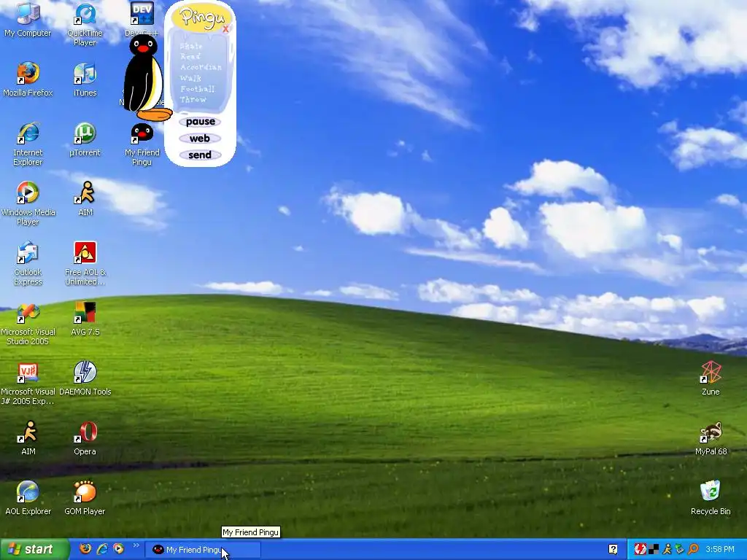Select the AVG 7.5 desktop icon
This screenshot has height=560, width=747.
[85, 318]
